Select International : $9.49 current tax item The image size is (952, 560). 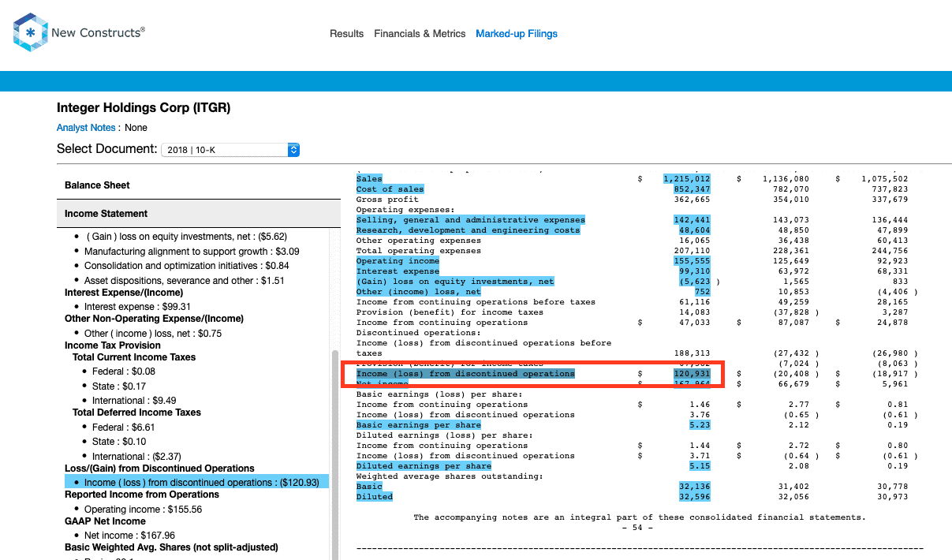click(x=134, y=401)
